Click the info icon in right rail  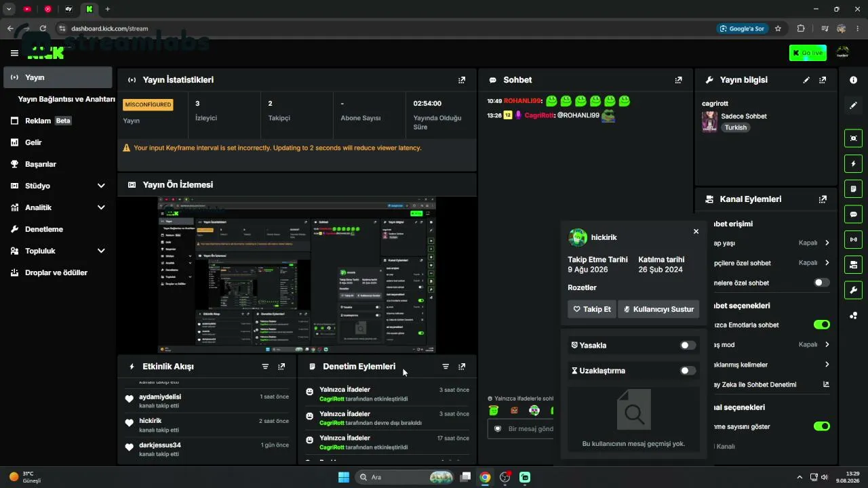(853, 80)
